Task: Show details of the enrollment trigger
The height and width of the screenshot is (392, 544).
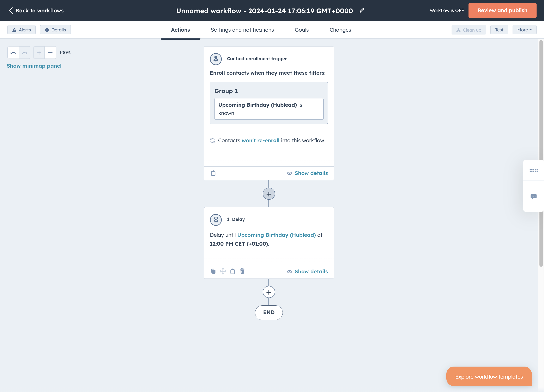Action: [307, 173]
